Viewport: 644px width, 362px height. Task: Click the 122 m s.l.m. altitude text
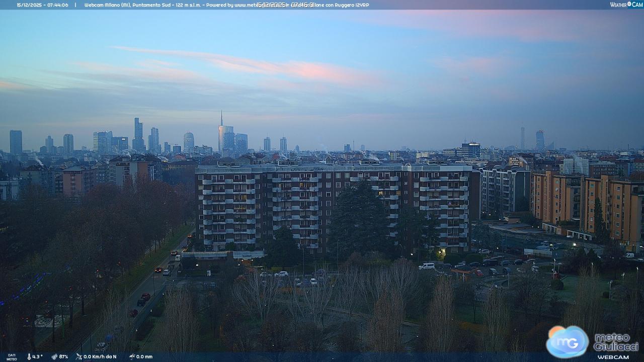coord(187,5)
